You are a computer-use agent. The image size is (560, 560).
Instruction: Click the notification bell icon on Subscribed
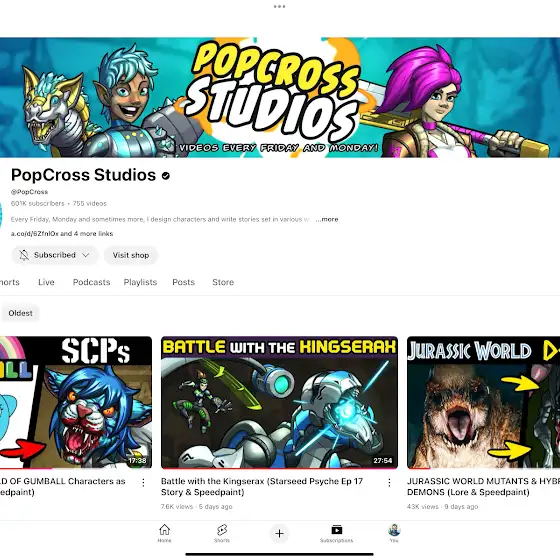click(24, 255)
